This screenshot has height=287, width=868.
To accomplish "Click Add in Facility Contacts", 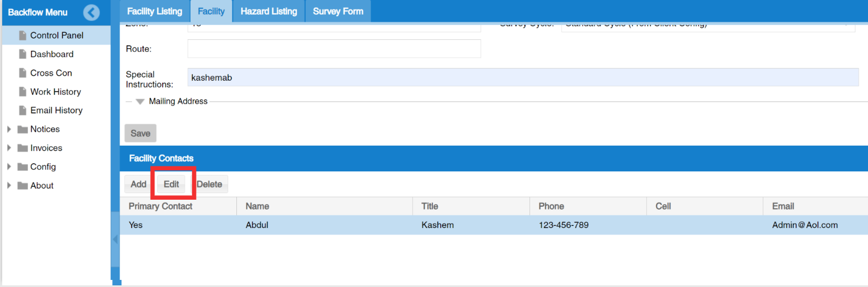I will (x=138, y=184).
